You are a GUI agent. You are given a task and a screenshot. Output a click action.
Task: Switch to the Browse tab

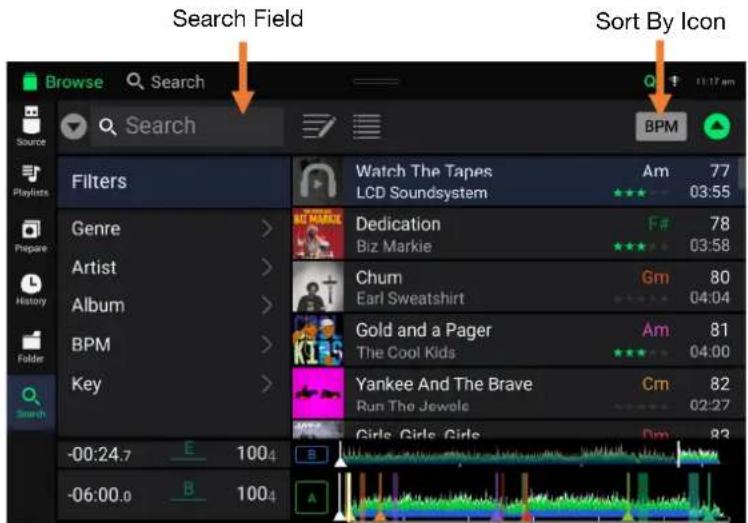click(62, 82)
